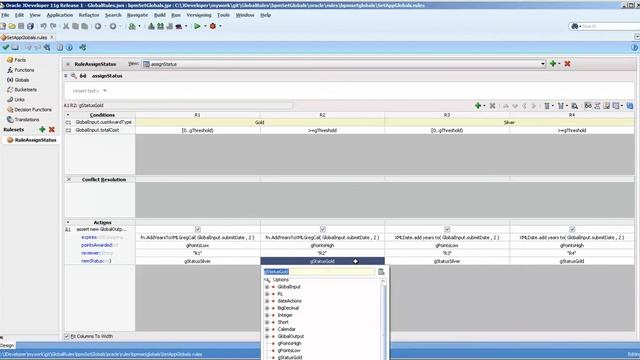Click the expression popup vertical scrollbar
The image size is (640, 360).
pyautogui.click(x=383, y=318)
